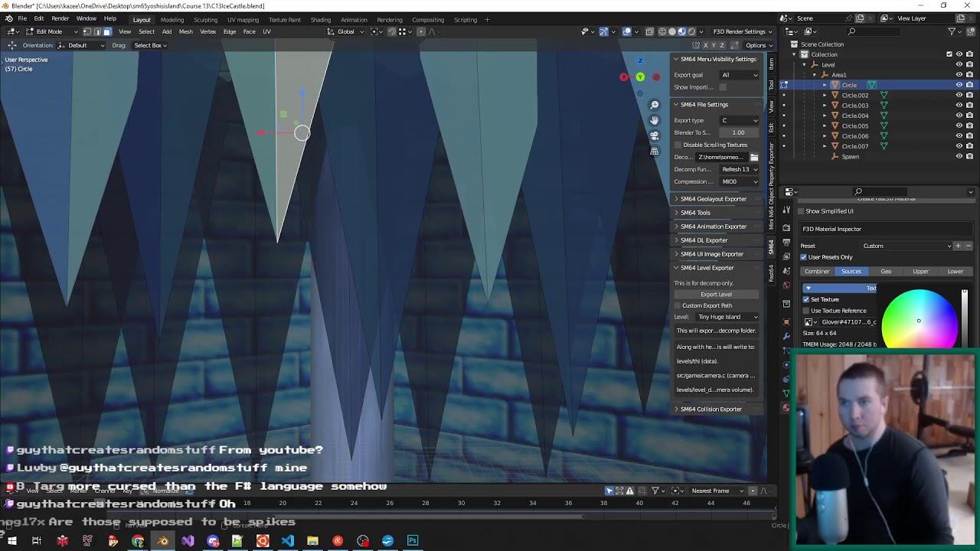Toggle Show Importing checkbox
The height and width of the screenshot is (551, 980).
coord(722,87)
